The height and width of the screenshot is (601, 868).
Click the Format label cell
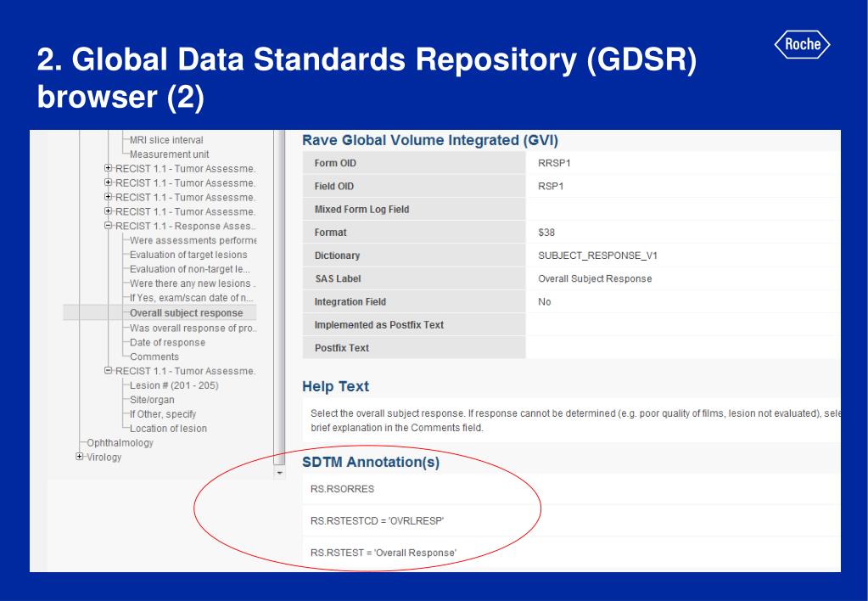point(414,233)
